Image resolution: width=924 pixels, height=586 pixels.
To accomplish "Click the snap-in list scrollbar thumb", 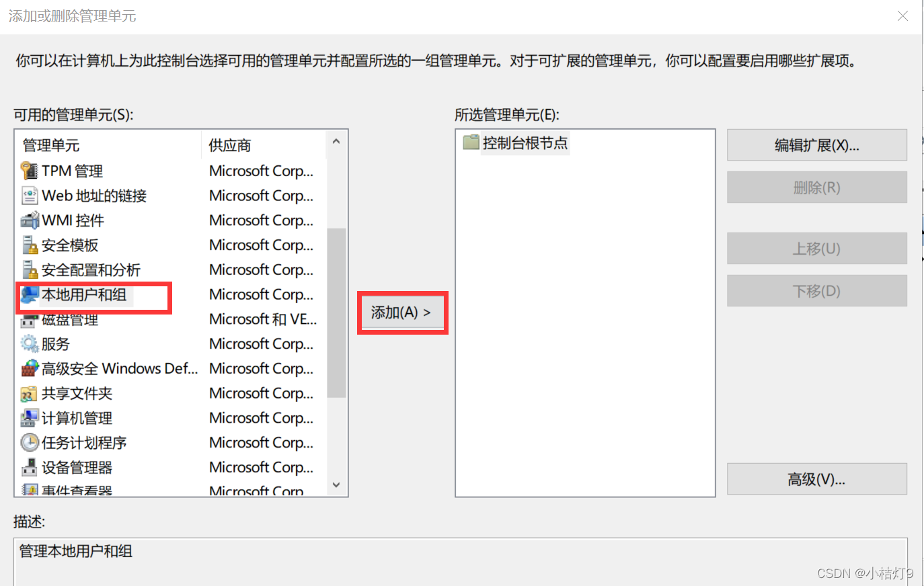I will coord(336,312).
